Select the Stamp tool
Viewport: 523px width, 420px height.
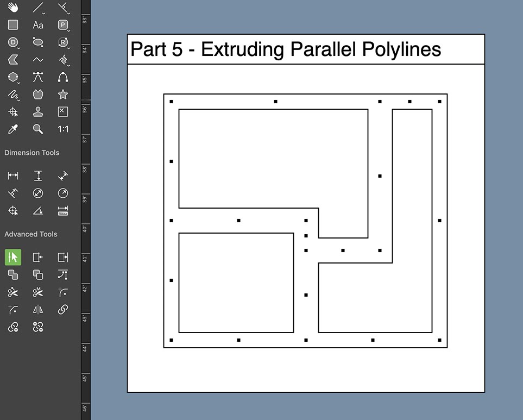37,112
